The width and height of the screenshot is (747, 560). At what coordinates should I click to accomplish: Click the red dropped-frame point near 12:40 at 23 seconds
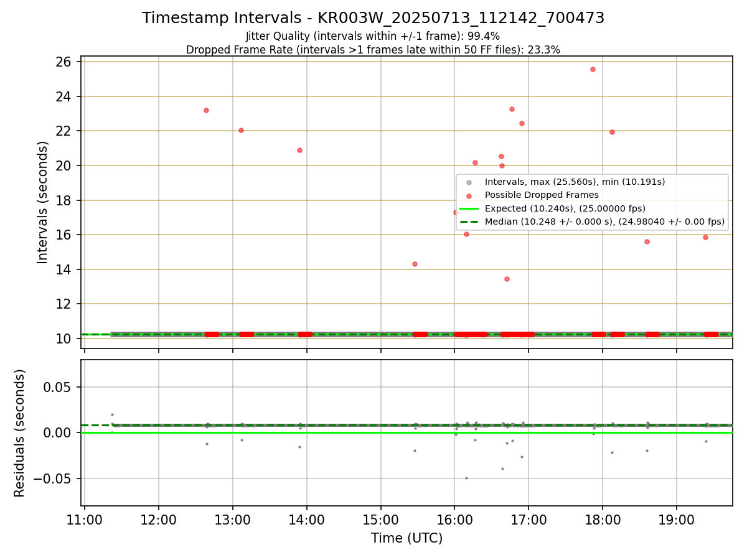(206, 110)
